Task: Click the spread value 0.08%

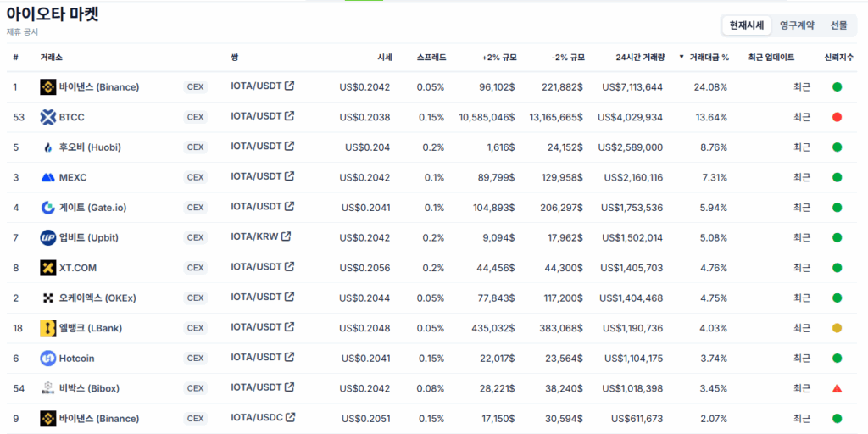Action: (431, 388)
